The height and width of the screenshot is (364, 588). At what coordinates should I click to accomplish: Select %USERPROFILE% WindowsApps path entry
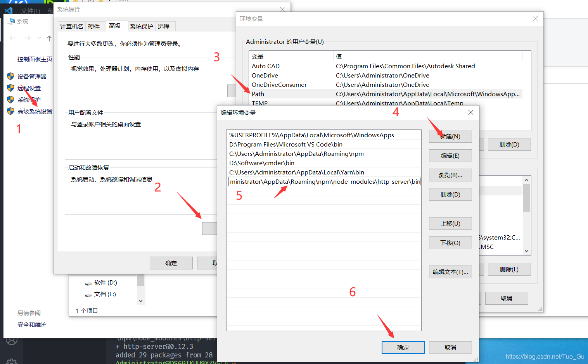(324, 135)
